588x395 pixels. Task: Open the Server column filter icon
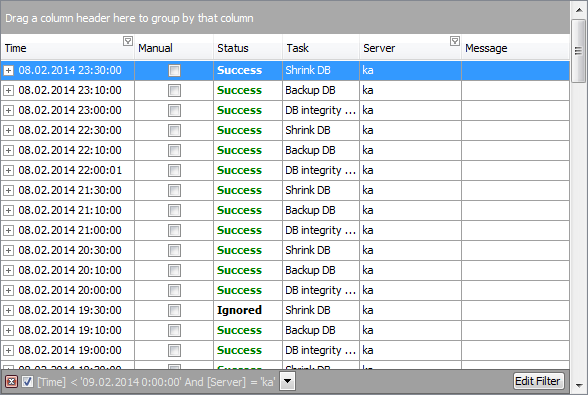(454, 41)
